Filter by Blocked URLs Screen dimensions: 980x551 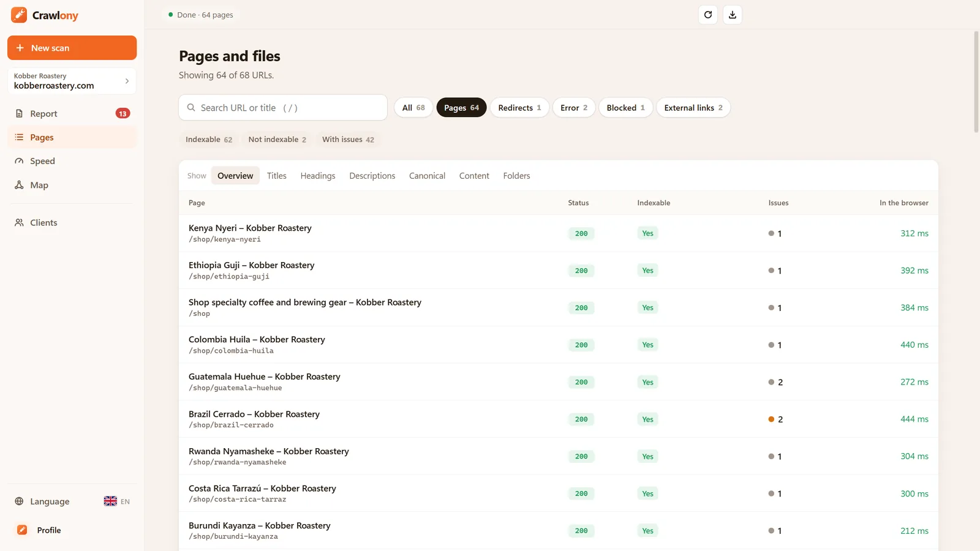point(625,108)
